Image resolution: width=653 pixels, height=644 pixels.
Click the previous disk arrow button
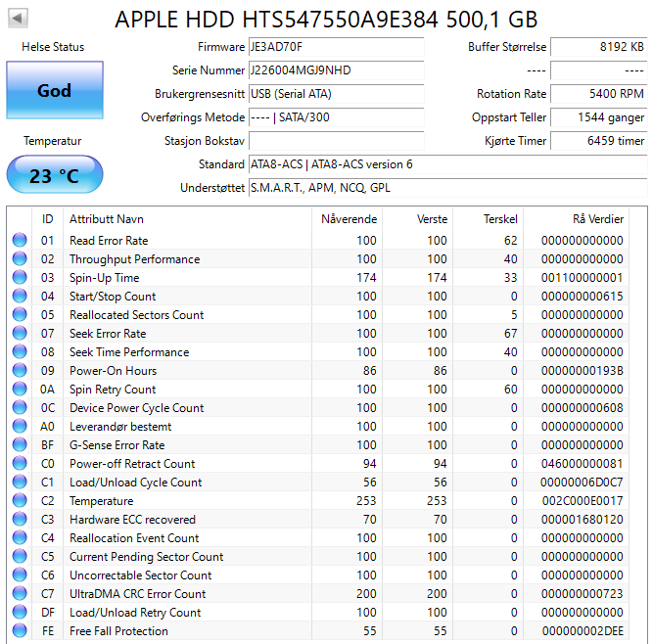coord(19,19)
